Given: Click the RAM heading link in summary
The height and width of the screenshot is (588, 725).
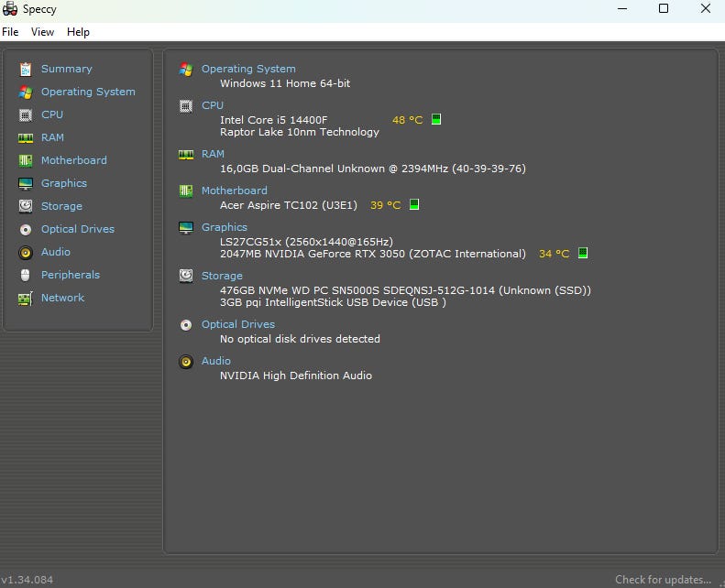Looking at the screenshot, I should tap(213, 154).
